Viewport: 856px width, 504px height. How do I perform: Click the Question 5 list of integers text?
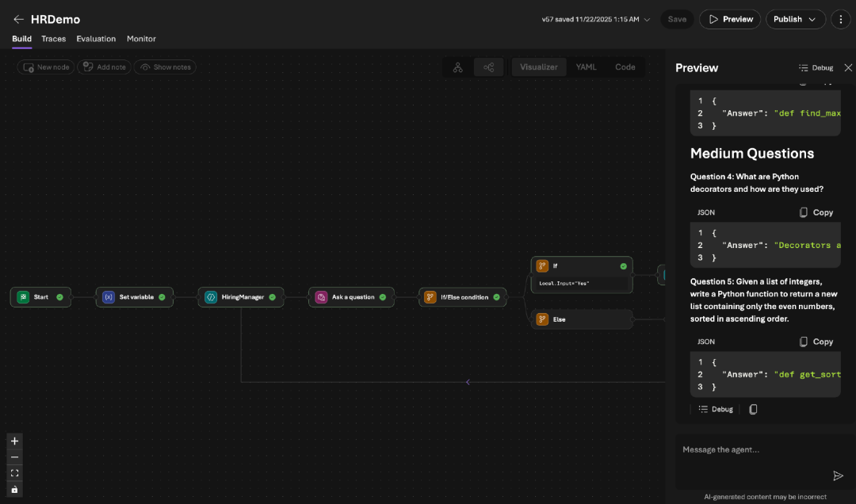pos(764,300)
